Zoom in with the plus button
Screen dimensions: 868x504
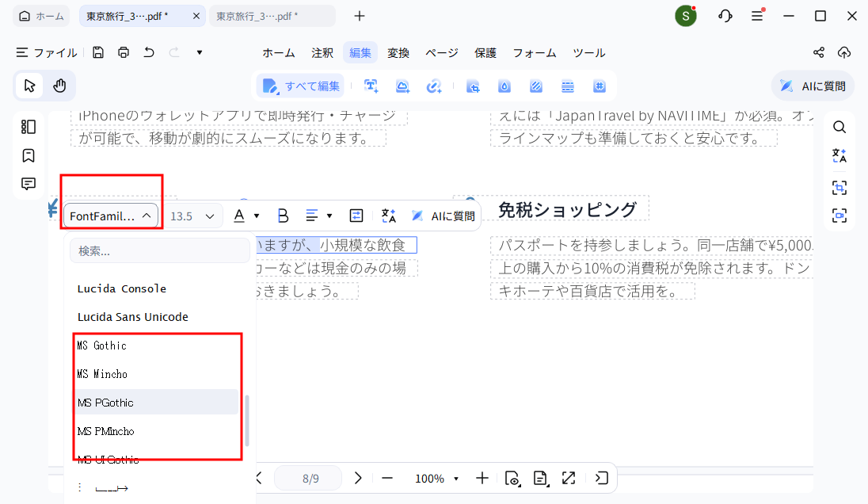[x=482, y=478]
